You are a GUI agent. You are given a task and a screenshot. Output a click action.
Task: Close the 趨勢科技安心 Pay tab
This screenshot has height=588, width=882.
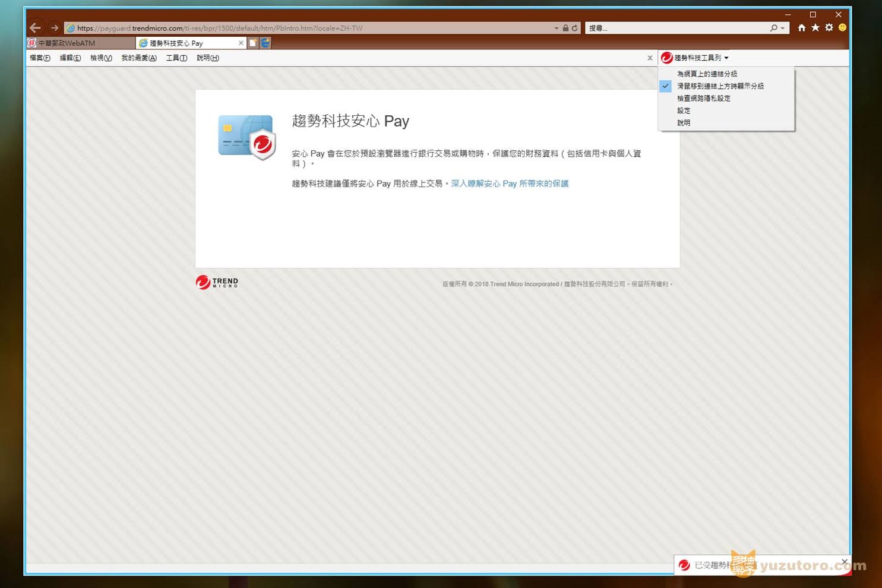241,43
